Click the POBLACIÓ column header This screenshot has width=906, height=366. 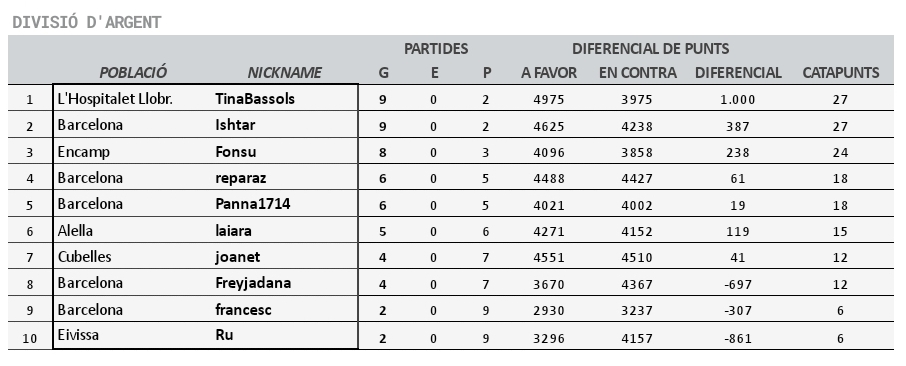(x=133, y=72)
